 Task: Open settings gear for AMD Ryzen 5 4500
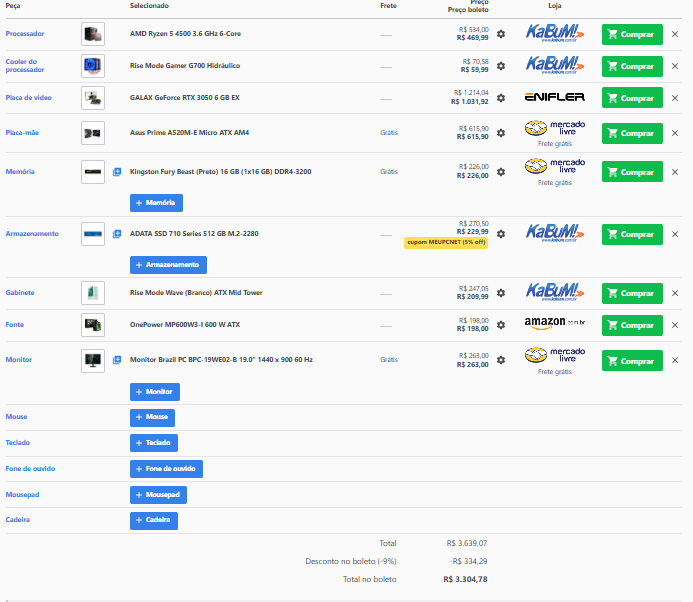tap(501, 34)
